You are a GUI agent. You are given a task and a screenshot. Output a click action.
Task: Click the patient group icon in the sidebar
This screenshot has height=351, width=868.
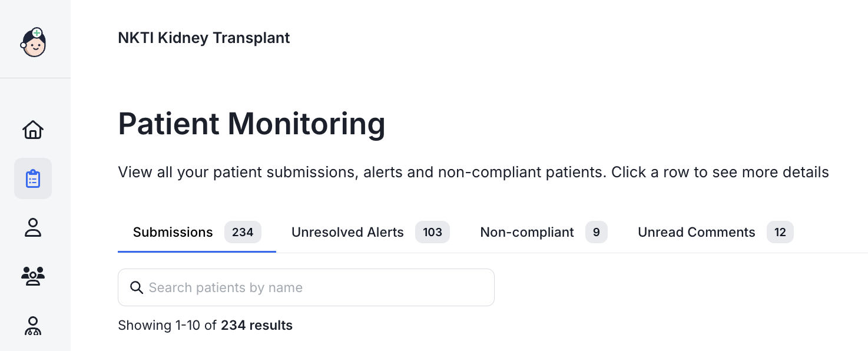tap(33, 276)
